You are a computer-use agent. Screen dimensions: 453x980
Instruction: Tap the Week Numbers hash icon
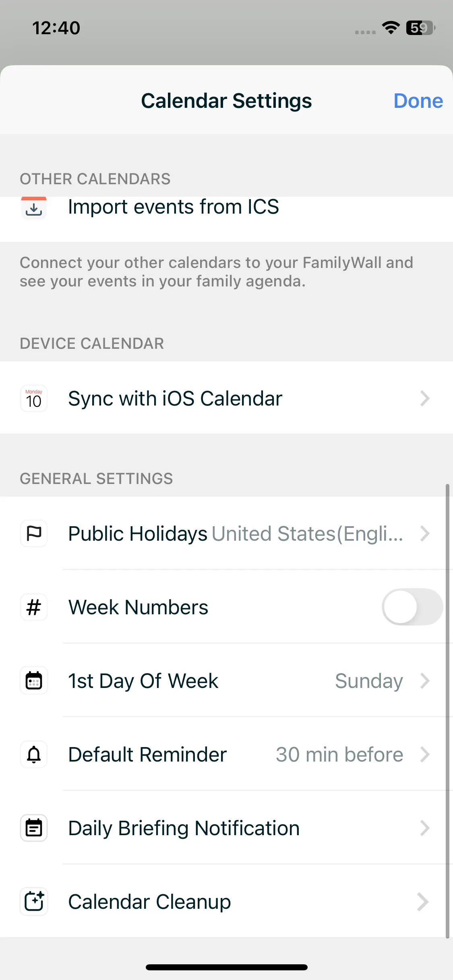click(34, 607)
